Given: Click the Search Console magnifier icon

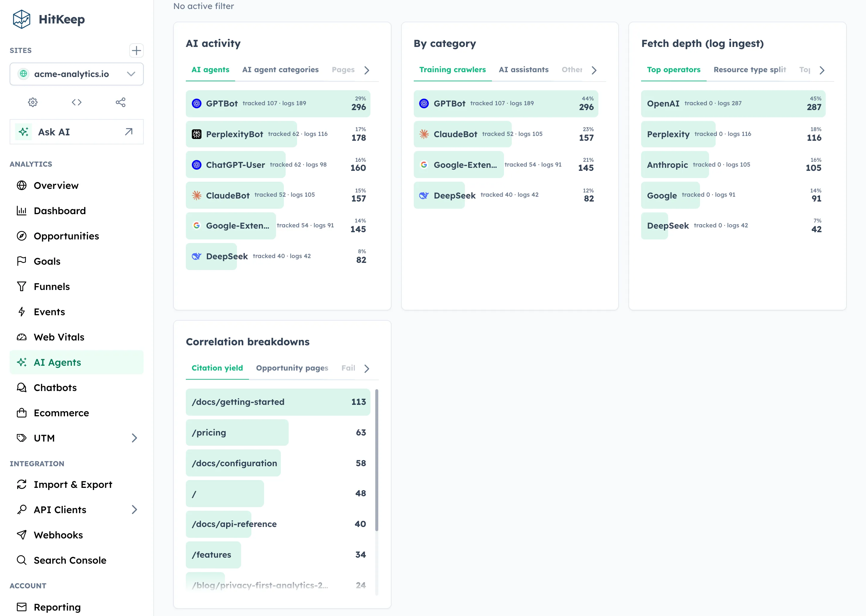Looking at the screenshot, I should (x=22, y=560).
